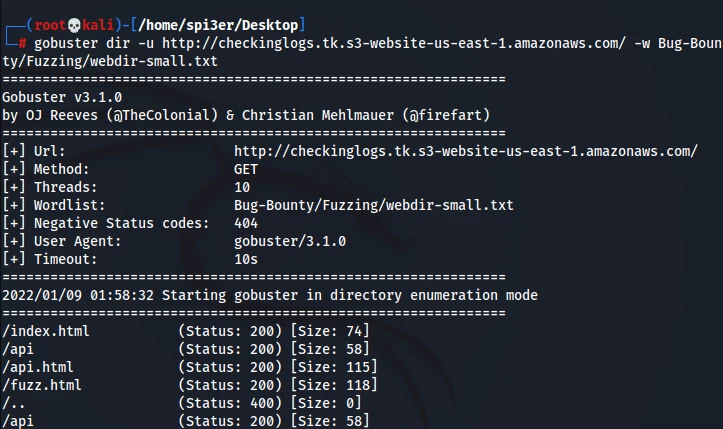The height and width of the screenshot is (429, 723).
Task: Click the 'gobuster dir' command text
Action: pyautogui.click(x=84, y=44)
